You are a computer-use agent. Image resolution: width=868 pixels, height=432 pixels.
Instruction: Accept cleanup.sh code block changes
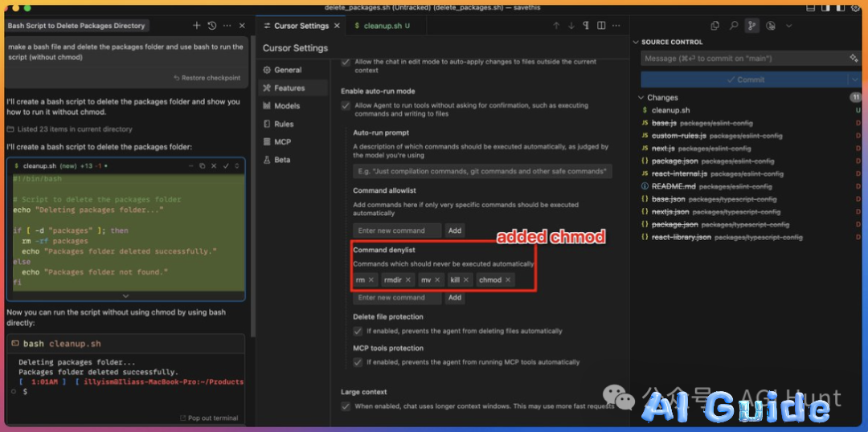[x=226, y=165]
